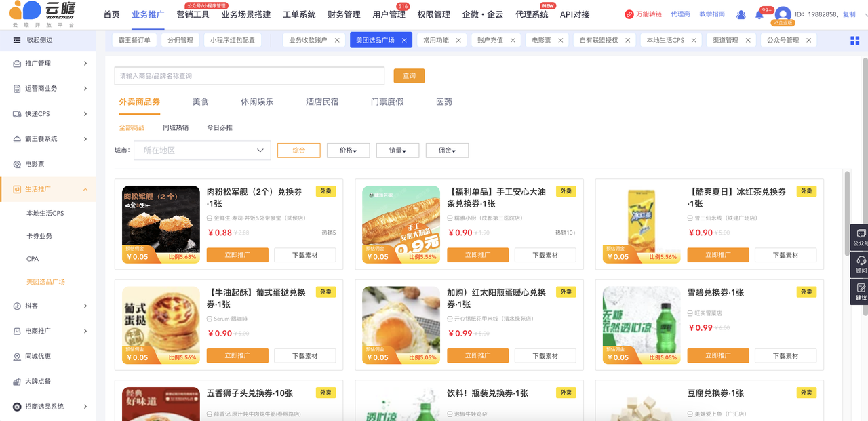Screen dimensions: 868x421
Task: Select 今日必推 filter
Action: (220, 127)
